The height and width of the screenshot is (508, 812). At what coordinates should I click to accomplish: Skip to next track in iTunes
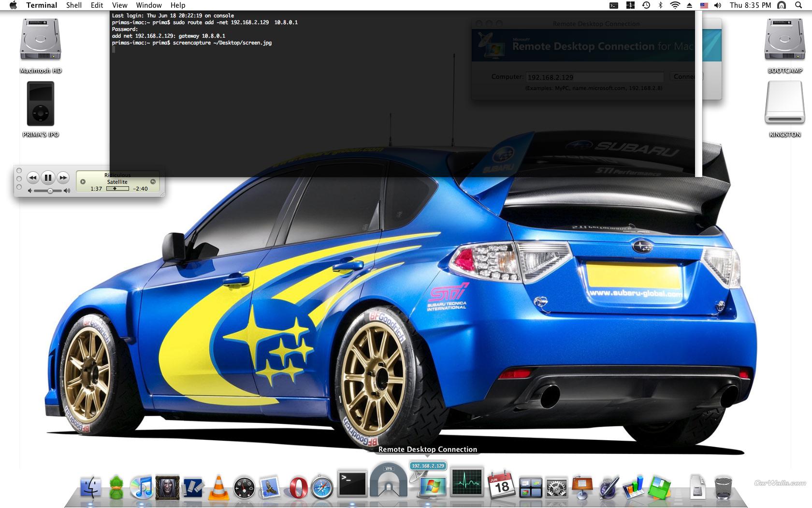(x=63, y=178)
